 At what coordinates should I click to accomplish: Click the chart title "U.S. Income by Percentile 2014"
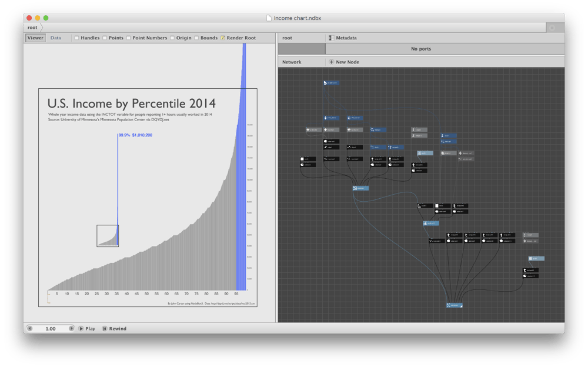pos(132,103)
